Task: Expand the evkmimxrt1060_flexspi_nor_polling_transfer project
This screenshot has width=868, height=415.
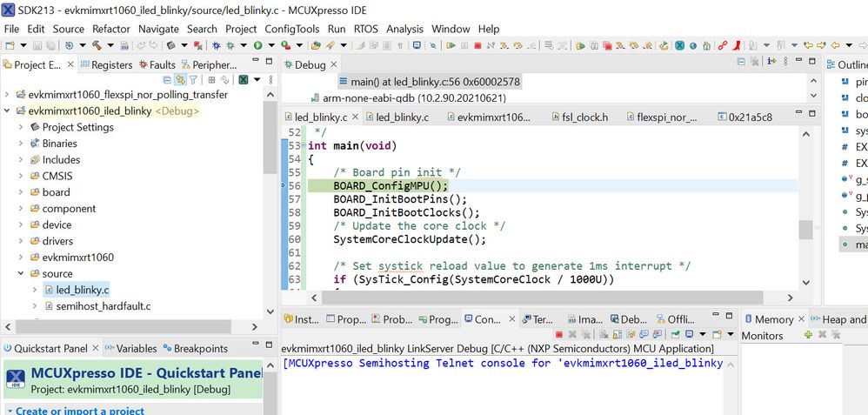Action: pos(7,95)
